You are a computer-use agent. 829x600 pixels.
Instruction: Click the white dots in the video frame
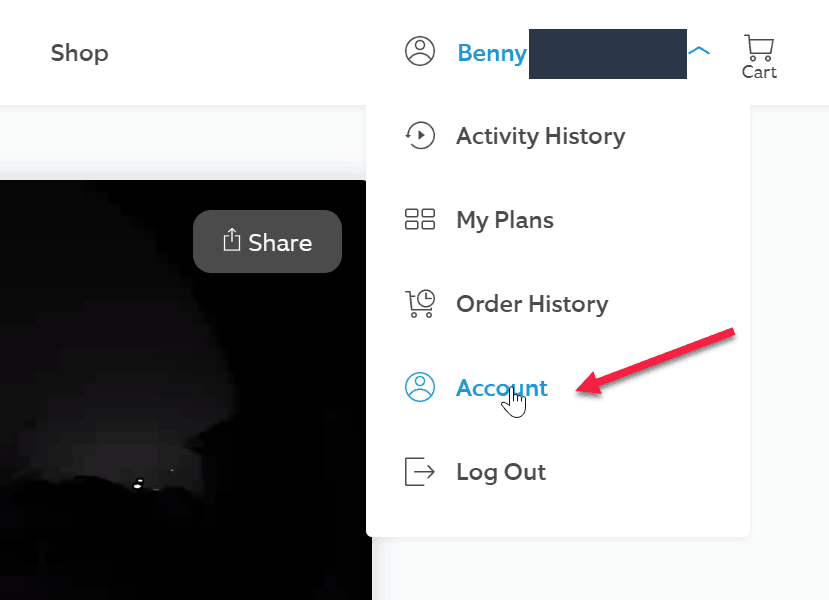(138, 484)
